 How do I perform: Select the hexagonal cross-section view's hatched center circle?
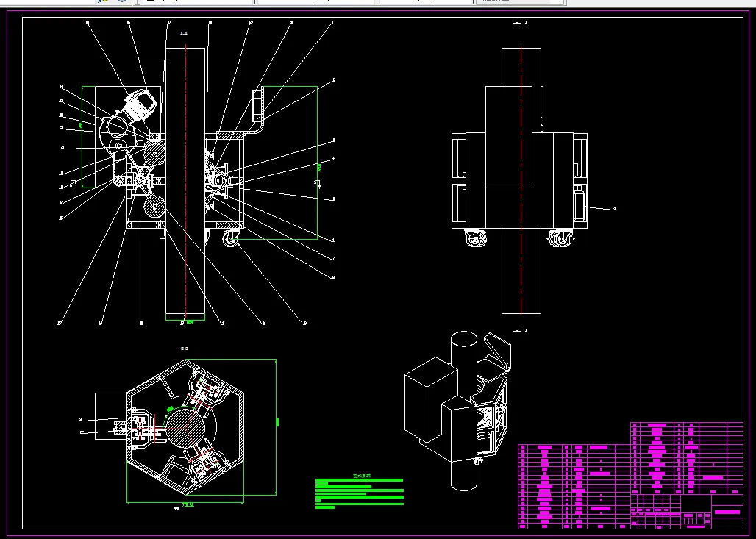click(185, 428)
